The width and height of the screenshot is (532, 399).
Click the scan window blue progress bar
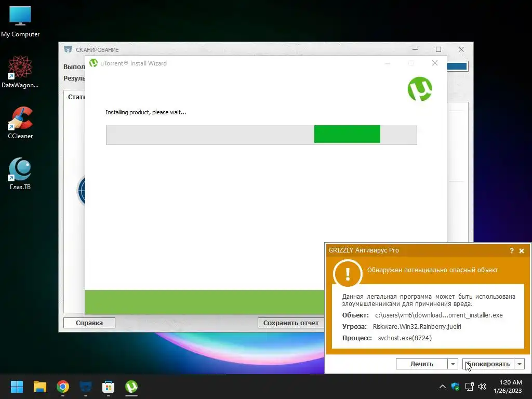(457, 66)
